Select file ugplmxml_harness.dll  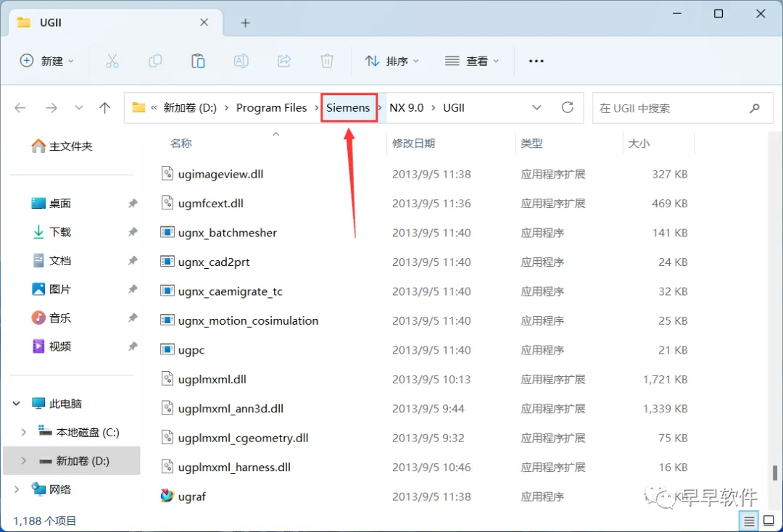[234, 467]
